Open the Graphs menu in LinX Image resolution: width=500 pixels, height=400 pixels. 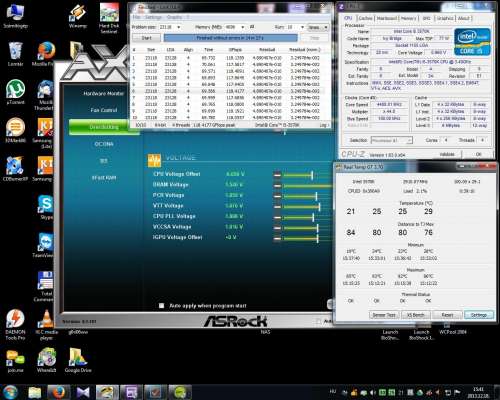point(174,17)
